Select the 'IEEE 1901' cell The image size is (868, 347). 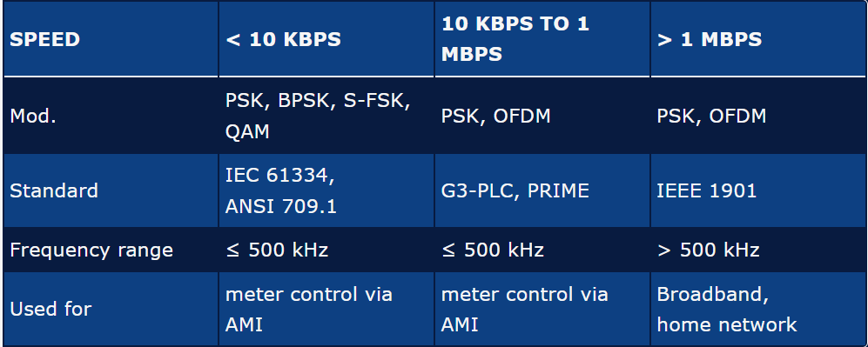(757, 190)
